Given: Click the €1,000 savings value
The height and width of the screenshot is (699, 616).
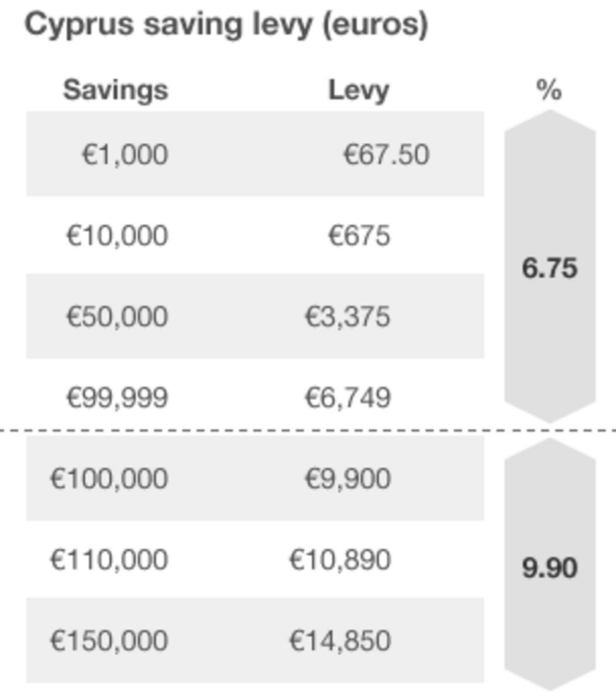Looking at the screenshot, I should [x=125, y=155].
